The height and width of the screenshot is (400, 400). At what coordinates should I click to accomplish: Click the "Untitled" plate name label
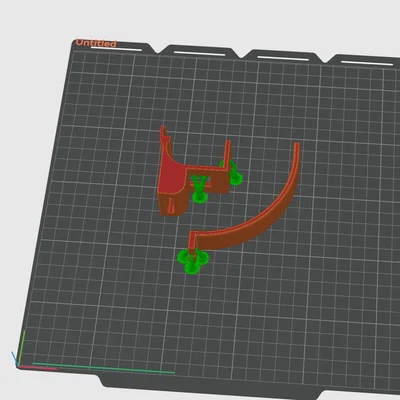click(x=96, y=43)
